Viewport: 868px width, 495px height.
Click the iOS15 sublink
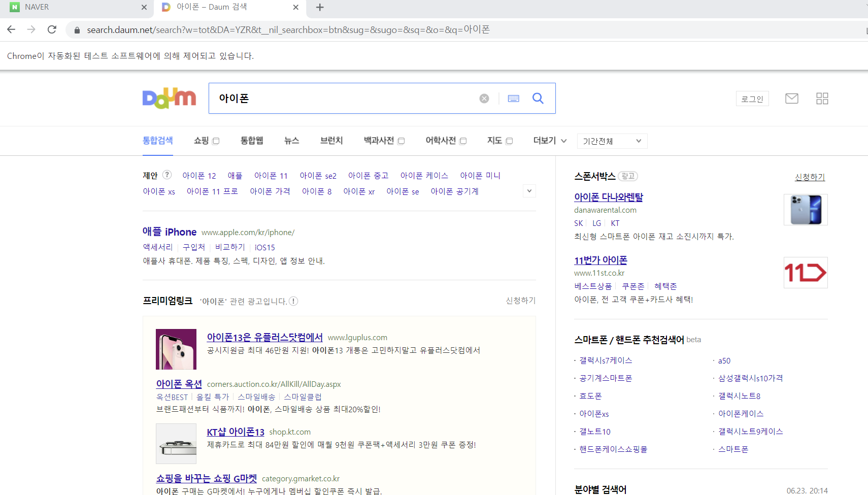click(x=265, y=247)
